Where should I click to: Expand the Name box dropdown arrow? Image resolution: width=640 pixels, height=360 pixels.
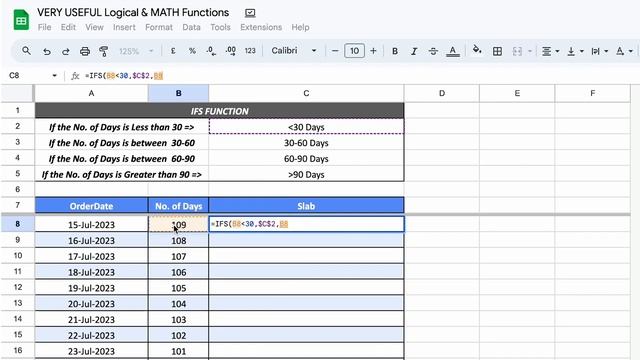54,76
